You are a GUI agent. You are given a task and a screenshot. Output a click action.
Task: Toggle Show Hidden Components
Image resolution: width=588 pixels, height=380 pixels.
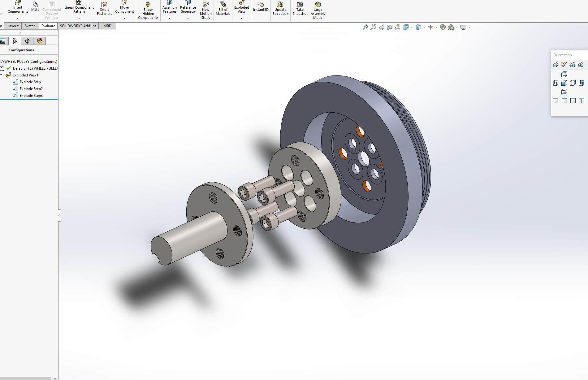(148, 10)
